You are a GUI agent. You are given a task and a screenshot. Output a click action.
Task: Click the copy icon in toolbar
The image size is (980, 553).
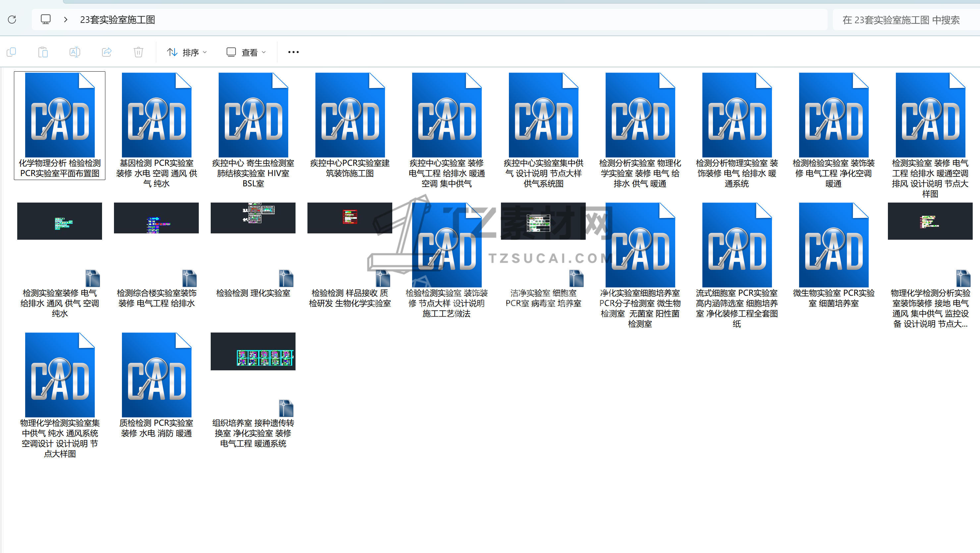click(11, 52)
